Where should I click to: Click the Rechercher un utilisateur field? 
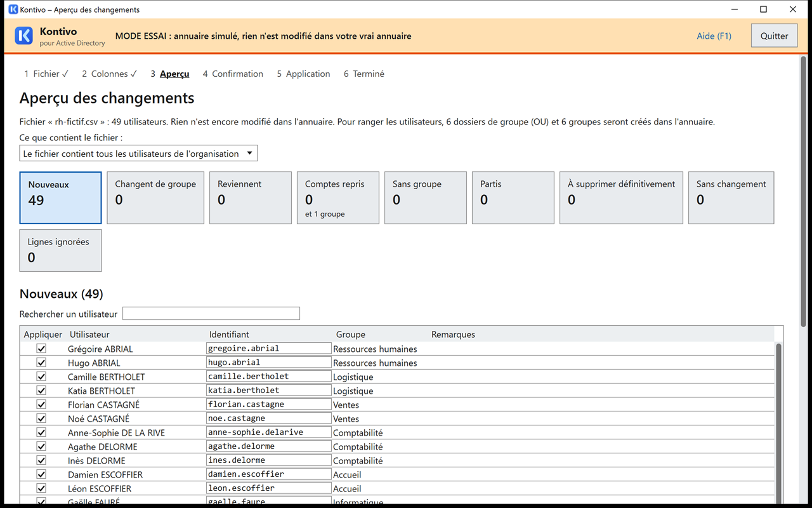(x=211, y=314)
